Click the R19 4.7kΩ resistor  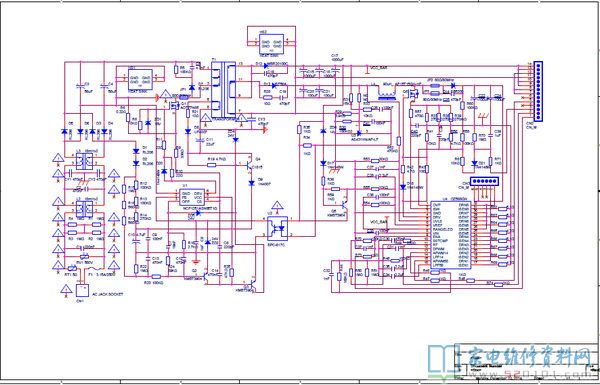212,165
